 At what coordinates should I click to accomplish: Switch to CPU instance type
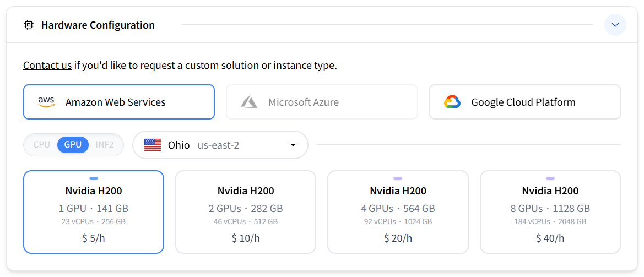click(x=41, y=145)
